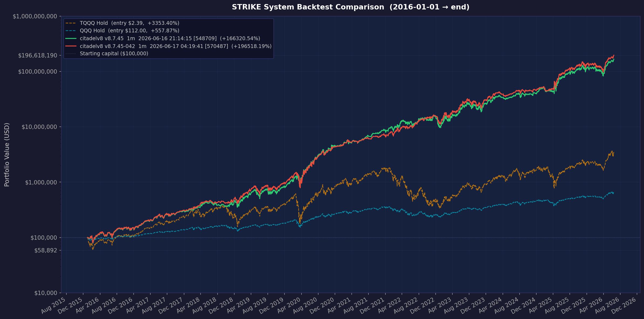Click the $10,000 y-axis label
The width and height of the screenshot is (644, 319).
click(x=46, y=293)
